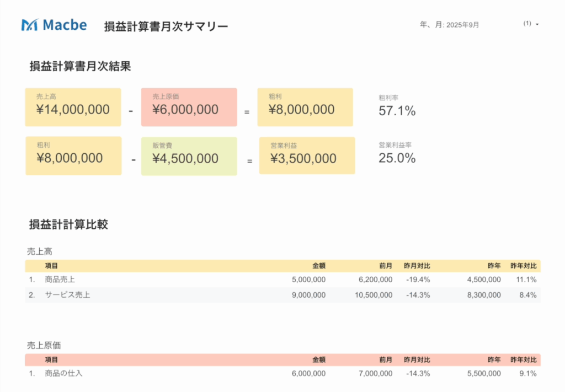Sort 売上高 table by 金額 header
Viewport: 565px width, 392px height.
tap(318, 266)
